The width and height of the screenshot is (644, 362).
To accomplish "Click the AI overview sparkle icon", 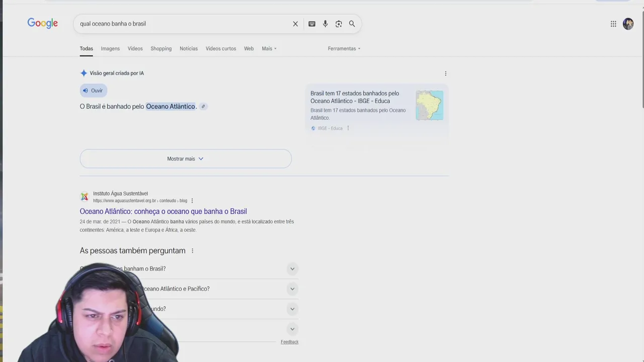I will coord(84,73).
